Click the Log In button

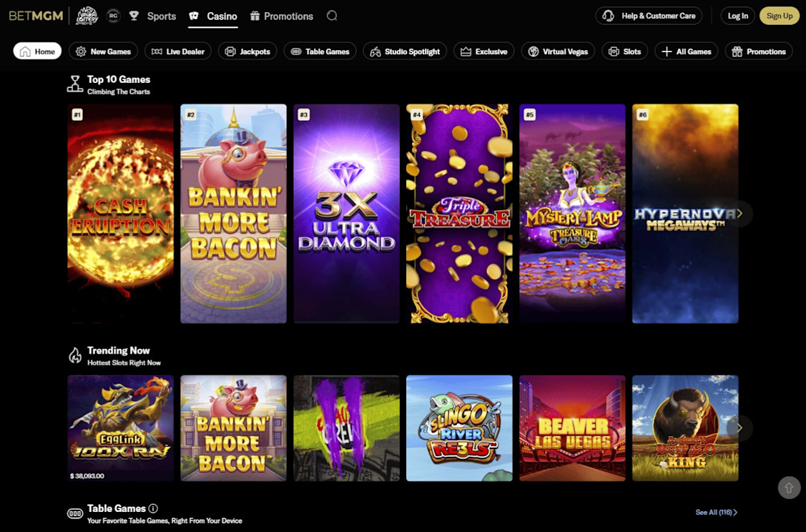[x=737, y=16]
